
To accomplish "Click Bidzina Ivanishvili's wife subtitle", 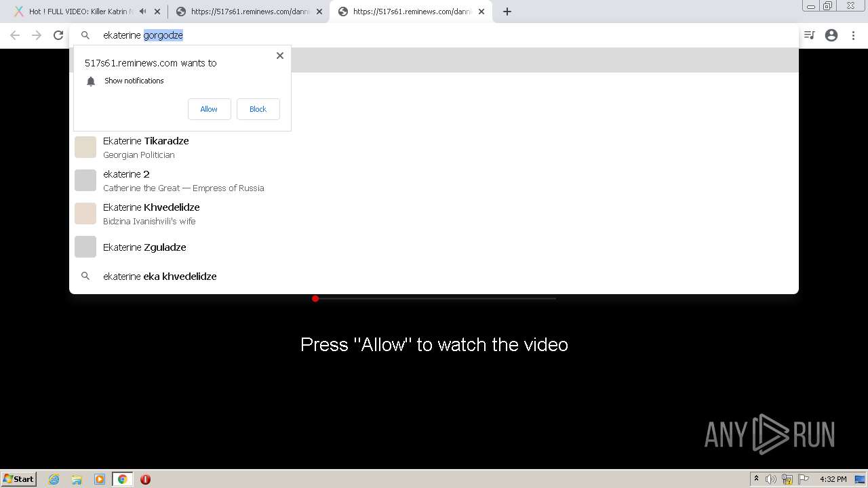I will 149,222.
